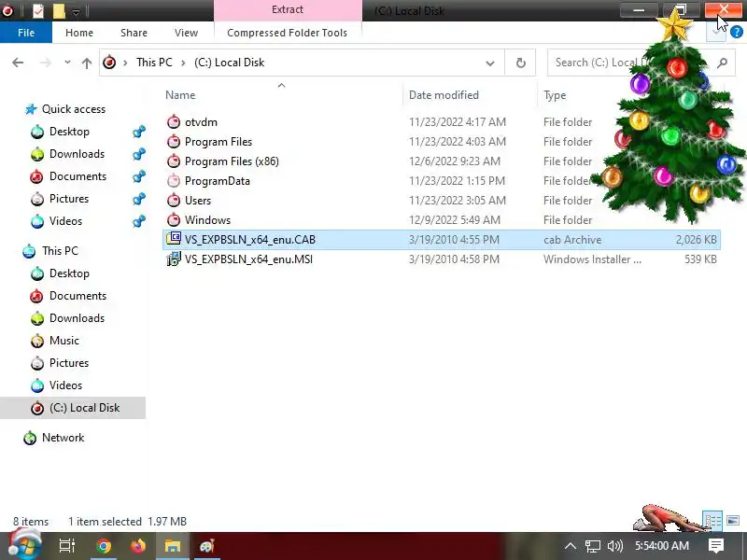
Task: Click (C:) Local Disk in the breadcrumb
Action: tap(229, 63)
